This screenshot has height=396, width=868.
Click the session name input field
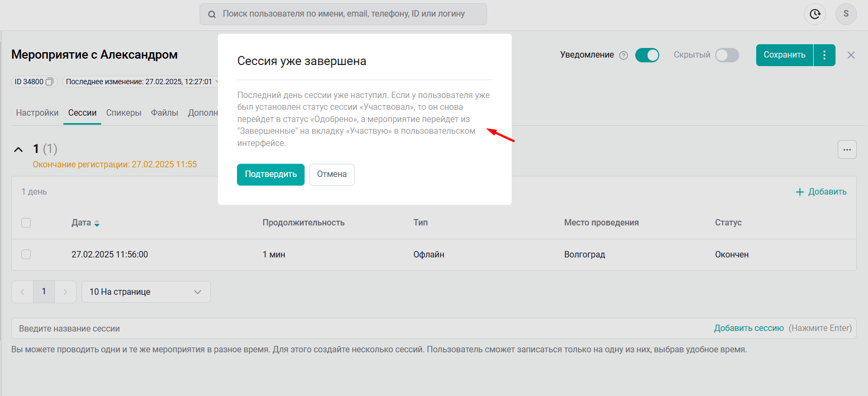coord(320,328)
